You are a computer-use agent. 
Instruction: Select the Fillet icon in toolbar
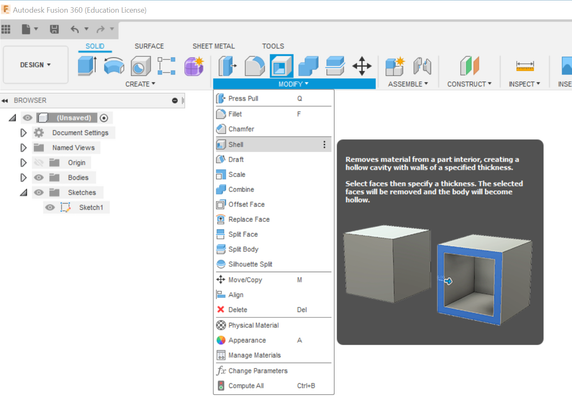(x=254, y=66)
